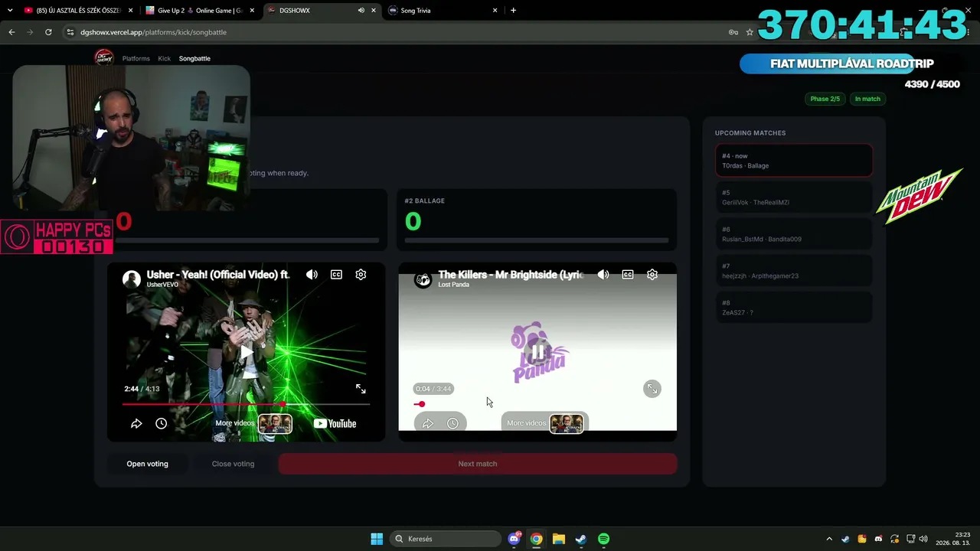
Task: Click the In match status badge
Action: (867, 99)
